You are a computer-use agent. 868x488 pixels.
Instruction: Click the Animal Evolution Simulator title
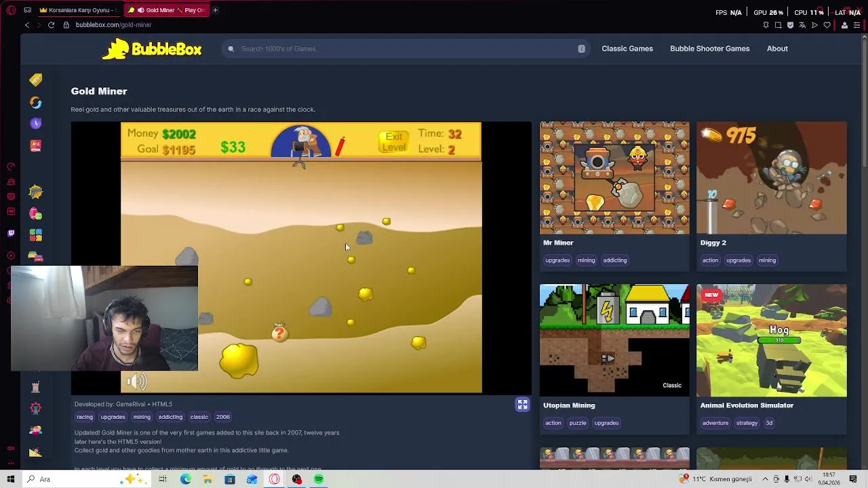pyautogui.click(x=747, y=405)
